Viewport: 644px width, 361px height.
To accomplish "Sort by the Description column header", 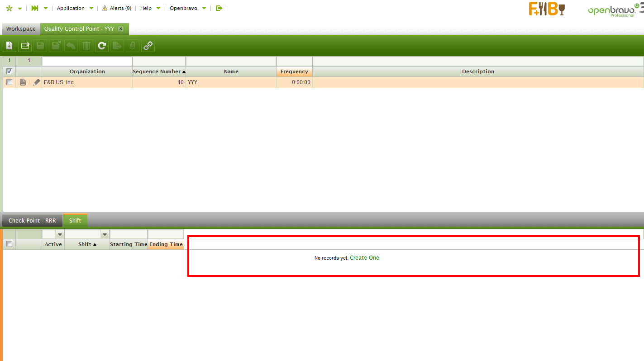I will point(478,71).
